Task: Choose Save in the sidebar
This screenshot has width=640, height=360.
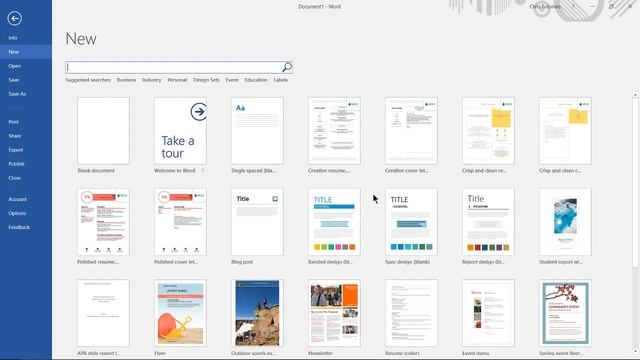Action: click(x=13, y=80)
